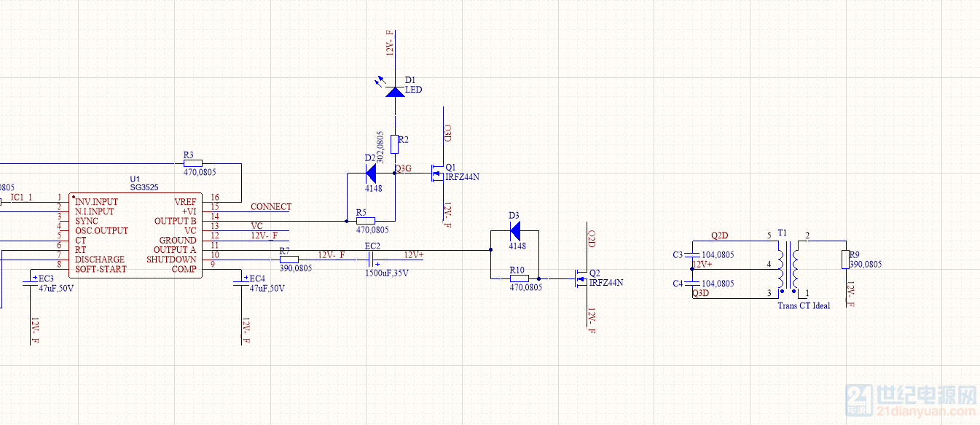Click the VREF pin name
The width and height of the screenshot is (980, 425).
(x=185, y=202)
